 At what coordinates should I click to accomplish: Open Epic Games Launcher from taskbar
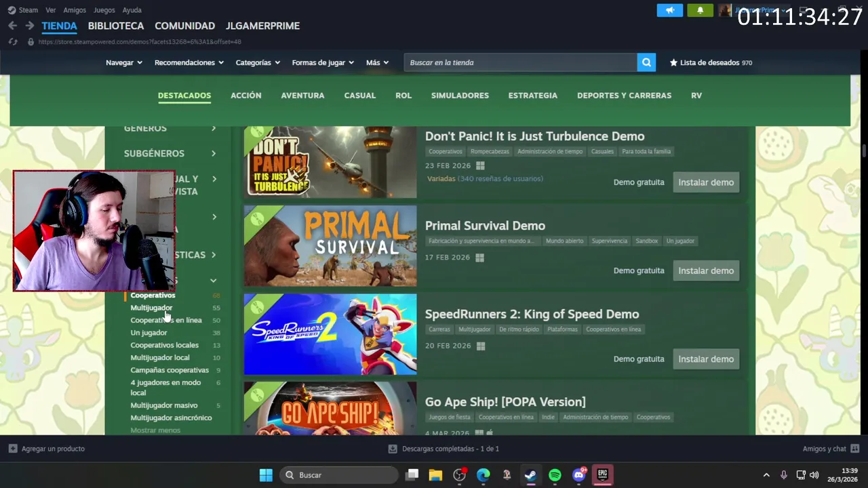[x=602, y=475]
